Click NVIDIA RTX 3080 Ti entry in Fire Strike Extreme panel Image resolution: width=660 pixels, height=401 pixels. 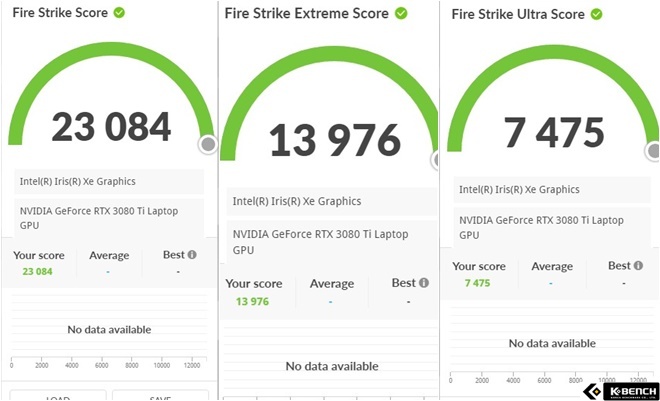pos(332,242)
